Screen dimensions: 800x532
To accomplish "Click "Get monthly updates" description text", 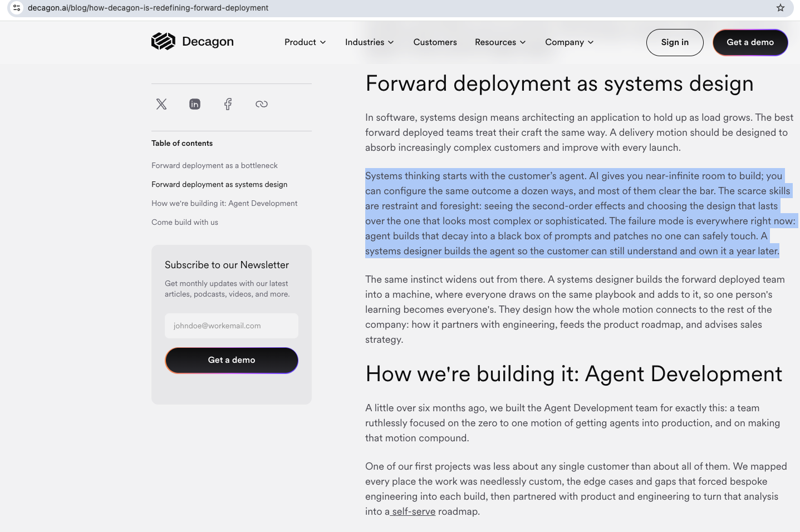I will pos(227,289).
